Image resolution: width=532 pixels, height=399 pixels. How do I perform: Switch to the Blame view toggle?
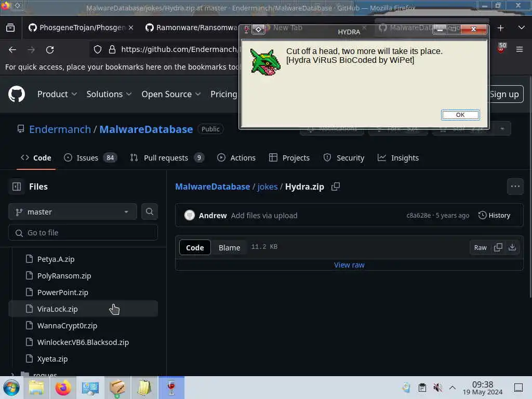coord(229,248)
